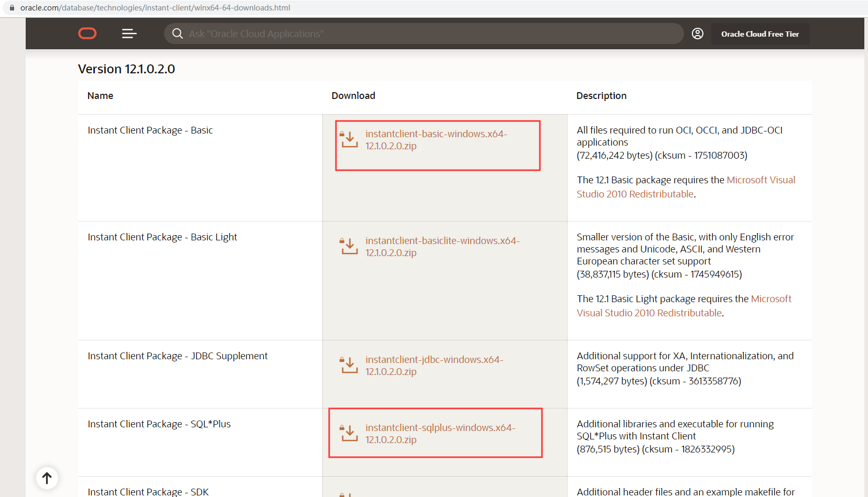The image size is (868, 497).
Task: Select Instant Client Package - SDK text
Action: point(148,492)
